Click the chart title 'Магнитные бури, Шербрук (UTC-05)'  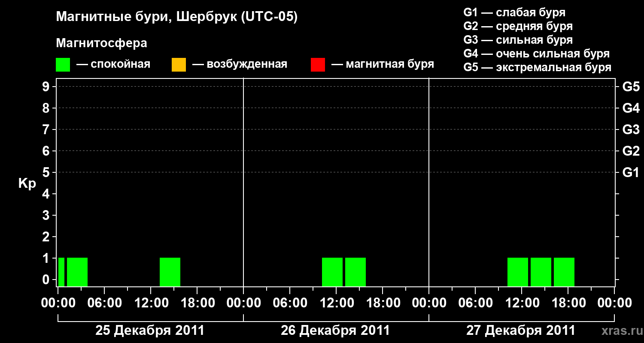pyautogui.click(x=176, y=17)
